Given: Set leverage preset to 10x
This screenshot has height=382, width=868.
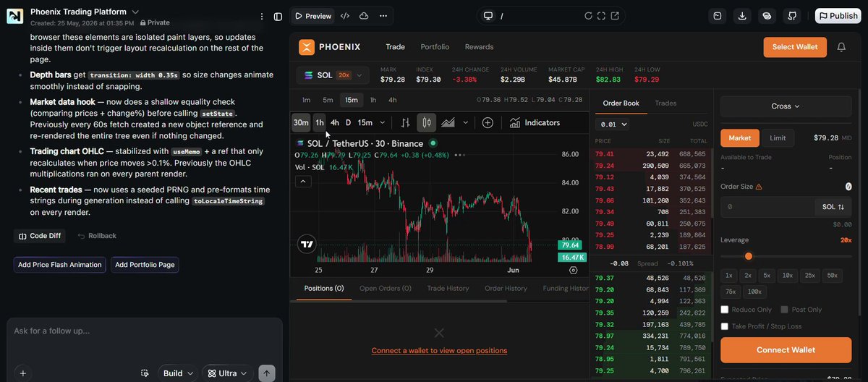Looking at the screenshot, I should (787, 276).
